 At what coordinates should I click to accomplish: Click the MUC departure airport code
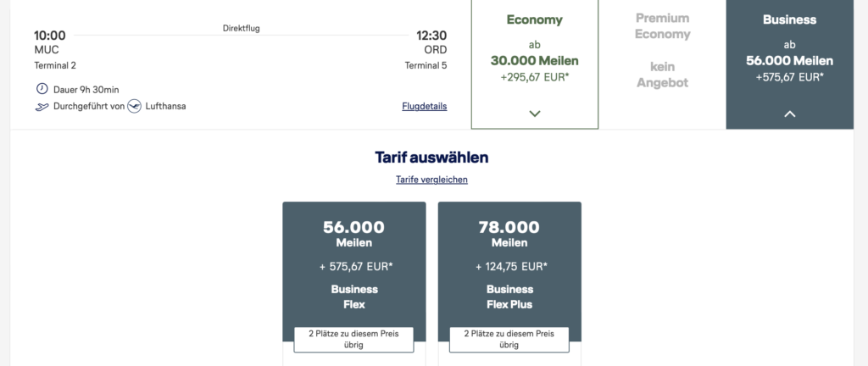(x=46, y=50)
